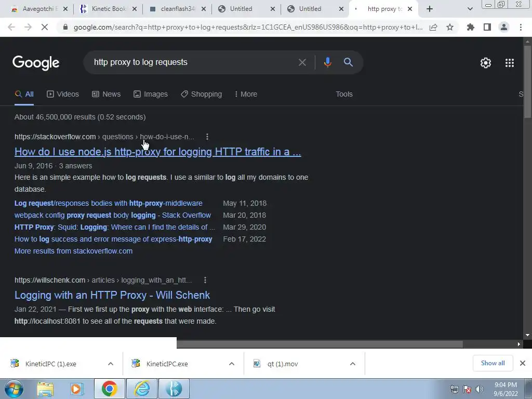
Task: Close the cleanflash34 tab
Action: (x=204, y=9)
